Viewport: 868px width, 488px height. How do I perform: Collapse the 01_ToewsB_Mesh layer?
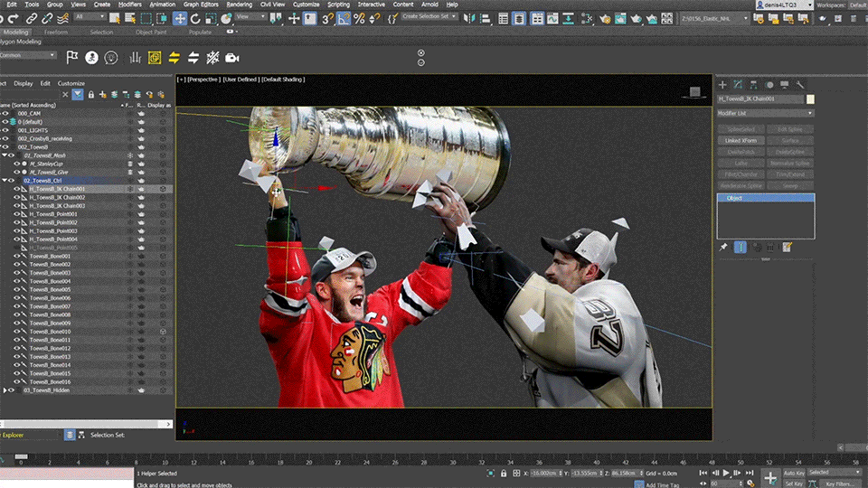click(x=5, y=155)
